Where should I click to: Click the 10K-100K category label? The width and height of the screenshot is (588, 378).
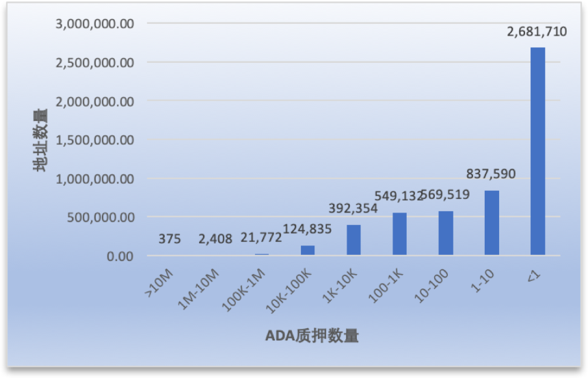[x=289, y=291]
